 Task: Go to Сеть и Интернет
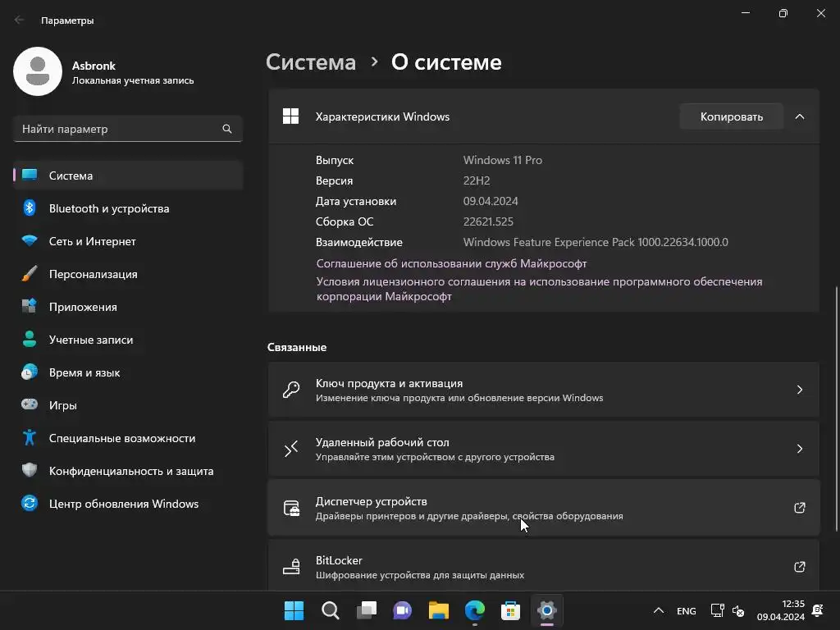tap(128, 241)
